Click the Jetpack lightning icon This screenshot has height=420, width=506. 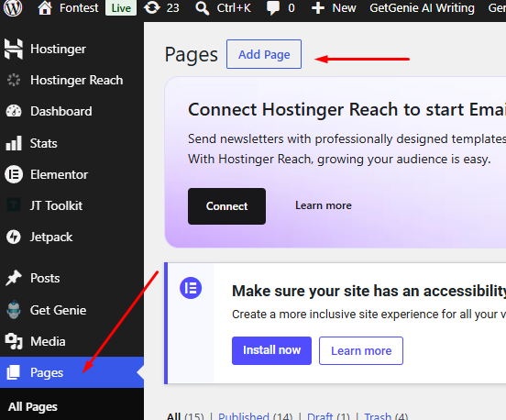coord(14,237)
